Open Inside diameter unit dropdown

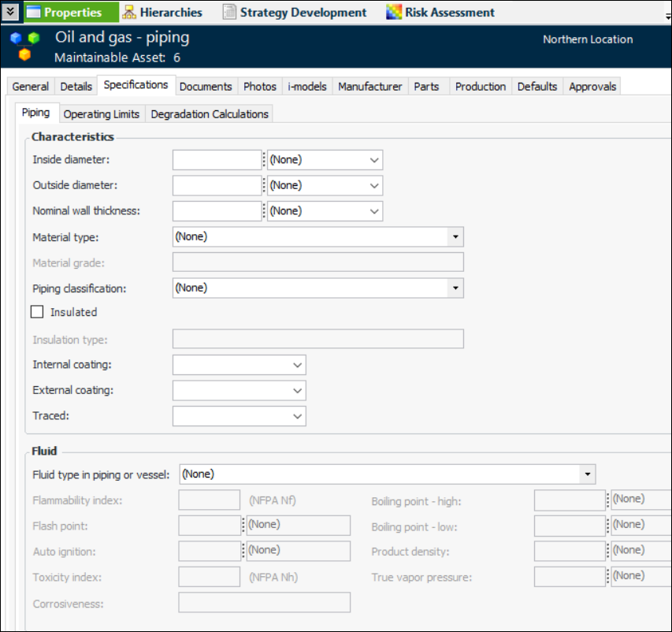pos(325,160)
